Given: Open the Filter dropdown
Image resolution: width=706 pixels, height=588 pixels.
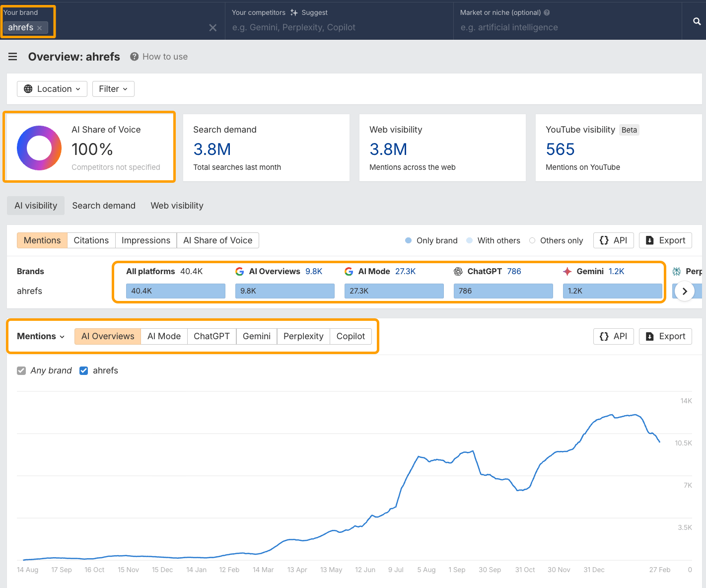Looking at the screenshot, I should tap(113, 88).
